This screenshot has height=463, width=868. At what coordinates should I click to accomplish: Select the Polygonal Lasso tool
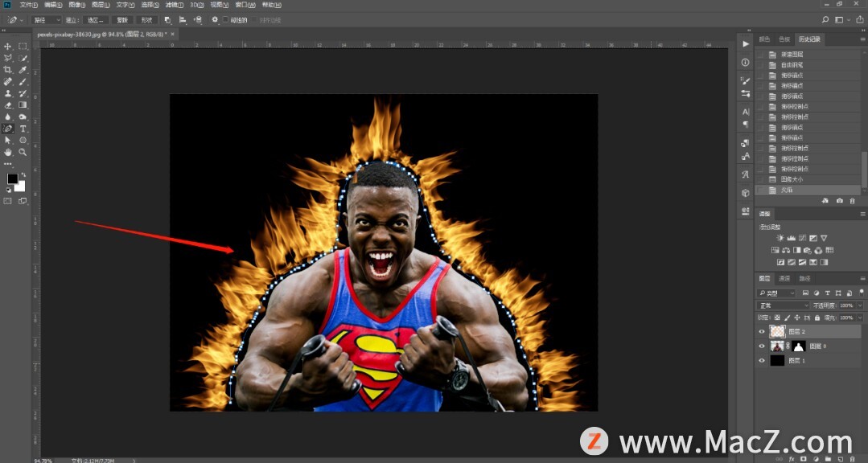click(8, 58)
